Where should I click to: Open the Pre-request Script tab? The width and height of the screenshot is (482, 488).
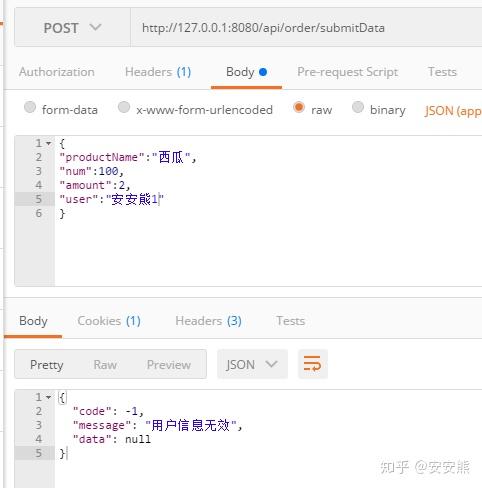[348, 72]
